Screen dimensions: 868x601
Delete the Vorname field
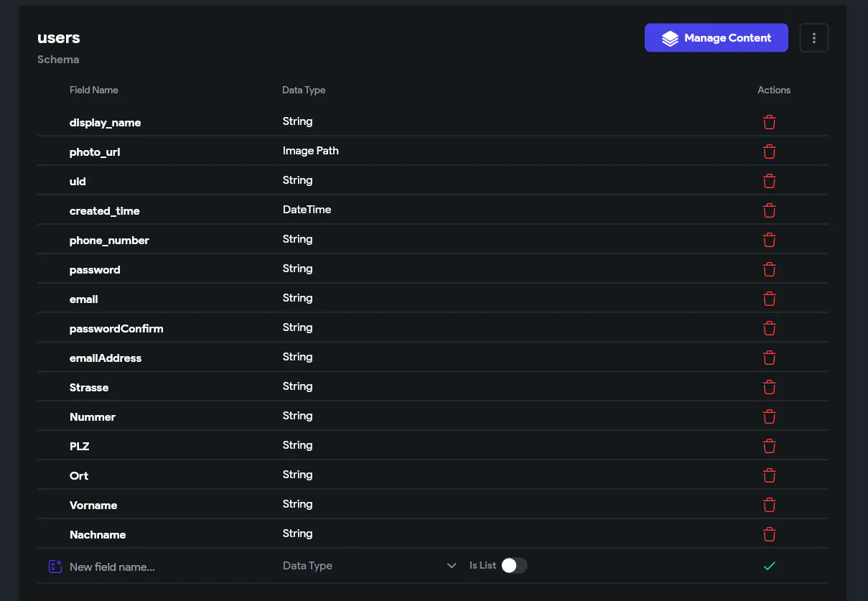coord(769,505)
